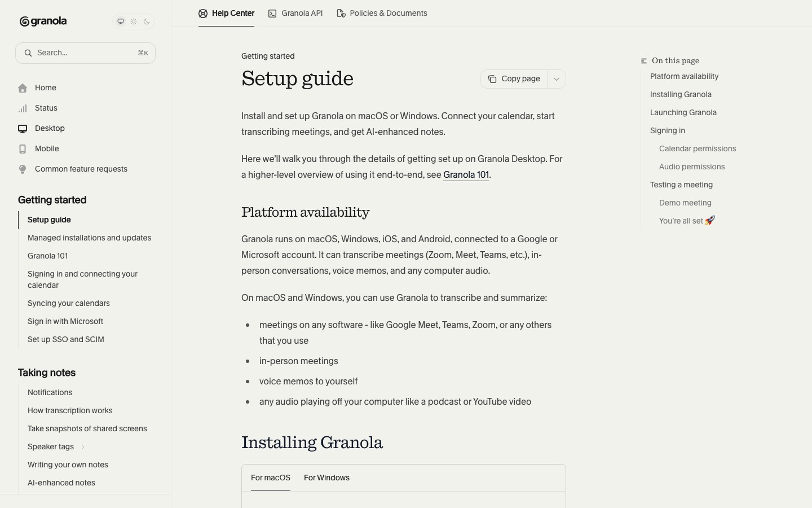Open Home from sidebar
Screen dimensions: 812x508
[45, 88]
